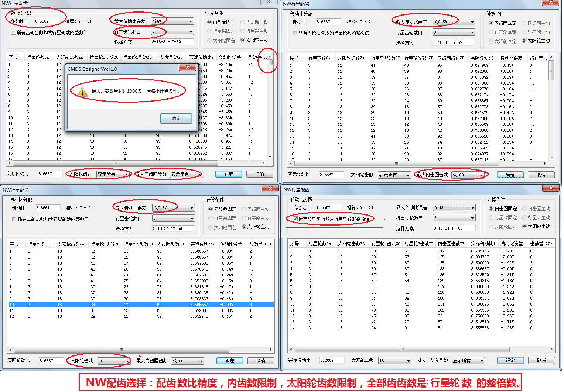This screenshot has height=392, width=564.
Task: Select row with ratio 8.627907 in top-right table
Action: point(418,65)
